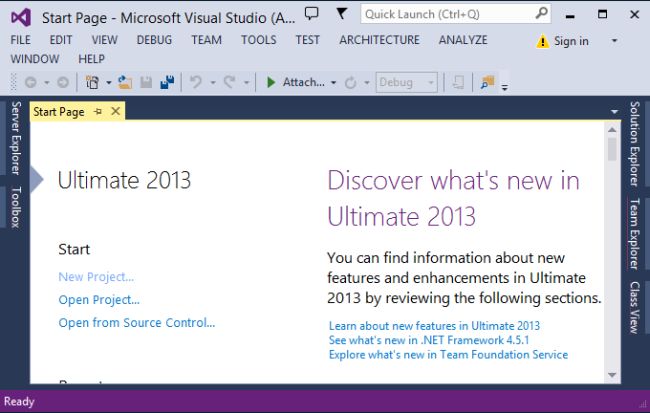The width and height of the screenshot is (650, 413).
Task: Click the Navigate Backward toolbar icon
Action: 31,83
